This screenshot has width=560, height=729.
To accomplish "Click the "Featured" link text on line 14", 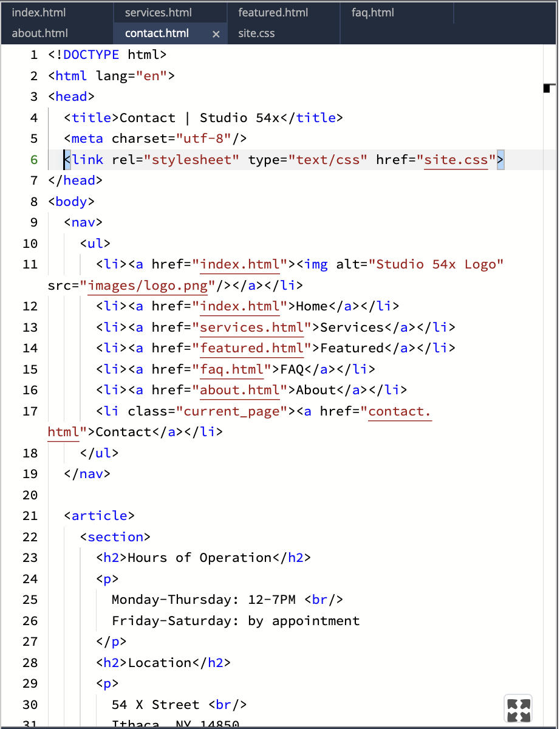I will point(352,348).
